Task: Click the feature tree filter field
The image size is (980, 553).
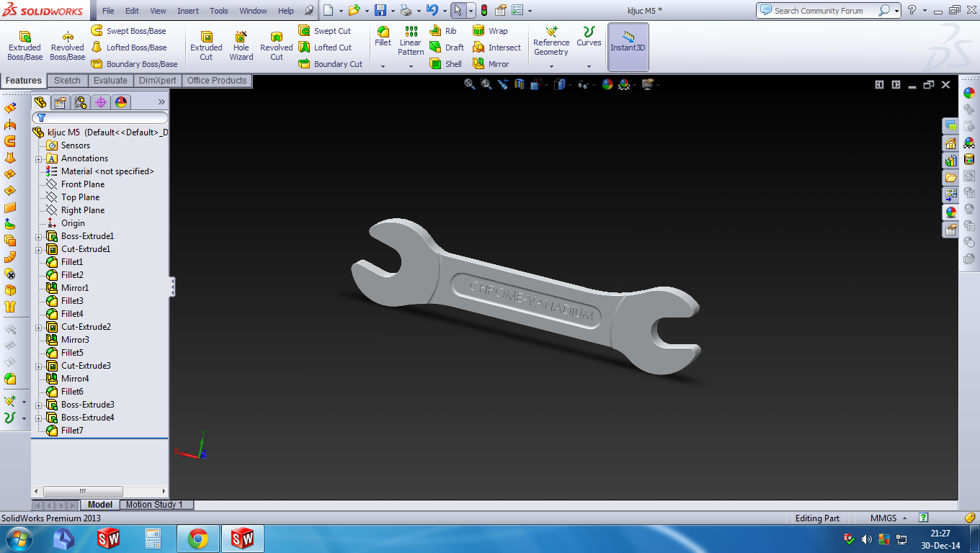Action: coord(100,117)
